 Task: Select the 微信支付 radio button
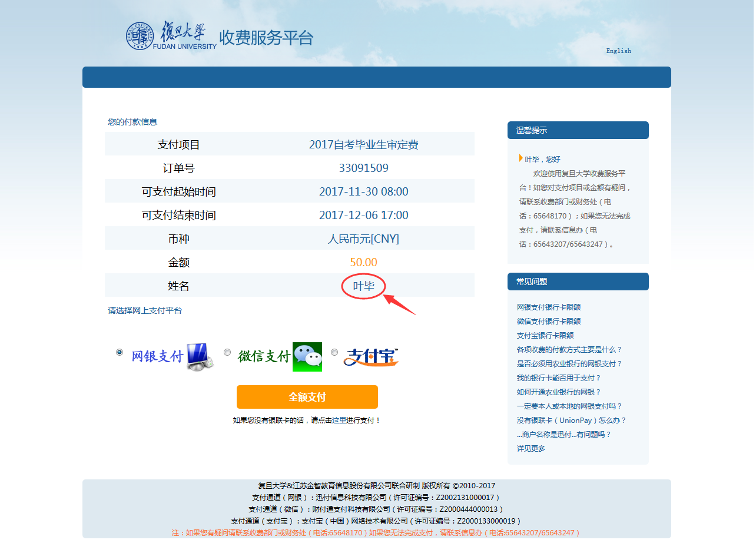click(227, 352)
